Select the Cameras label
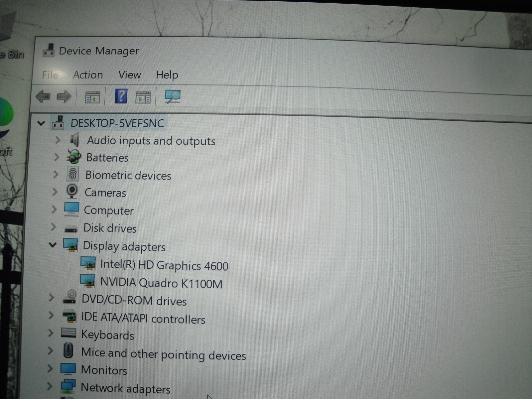 [105, 193]
